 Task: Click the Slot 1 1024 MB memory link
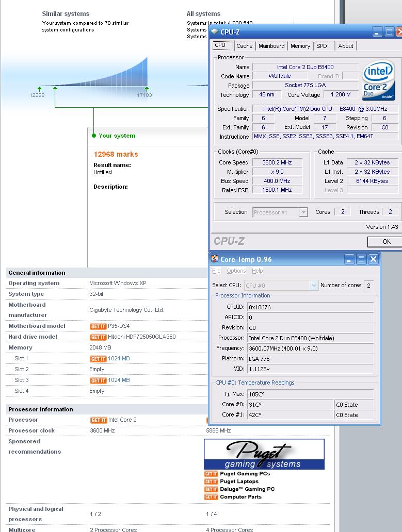(119, 359)
